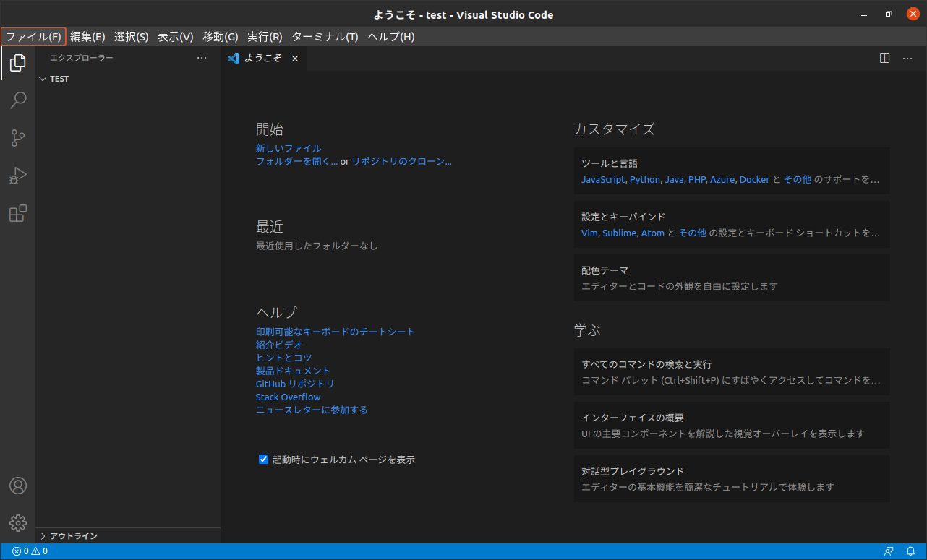Image resolution: width=927 pixels, height=560 pixels.
Task: Open editor more actions ellipsis
Action: [x=907, y=59]
